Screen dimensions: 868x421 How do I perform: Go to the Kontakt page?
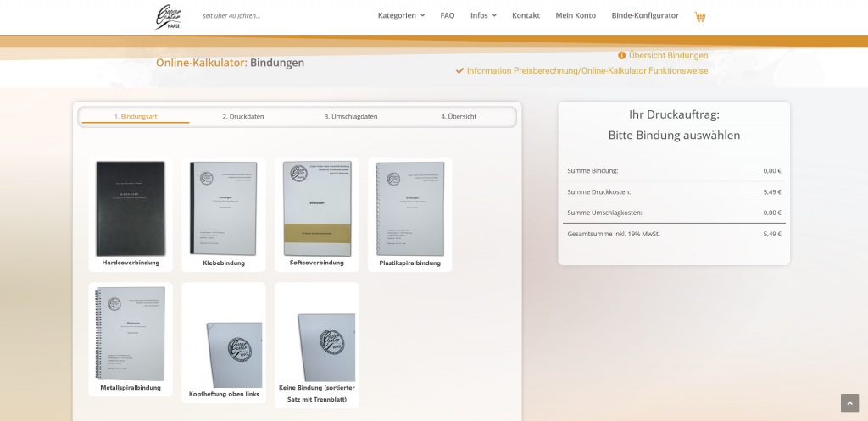click(x=526, y=15)
